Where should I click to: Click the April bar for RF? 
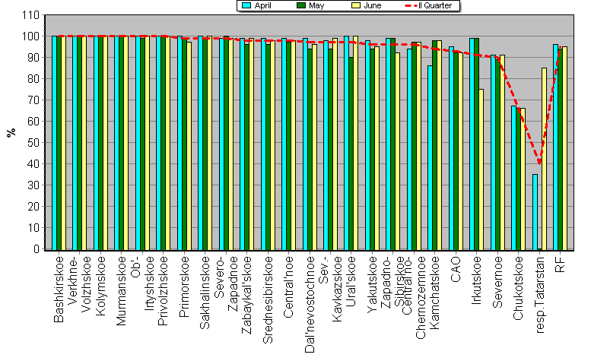pos(555,147)
